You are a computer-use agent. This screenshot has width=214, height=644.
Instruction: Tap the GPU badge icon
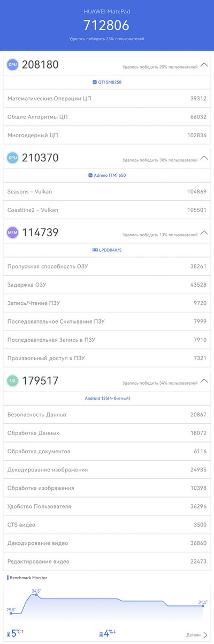click(x=12, y=158)
